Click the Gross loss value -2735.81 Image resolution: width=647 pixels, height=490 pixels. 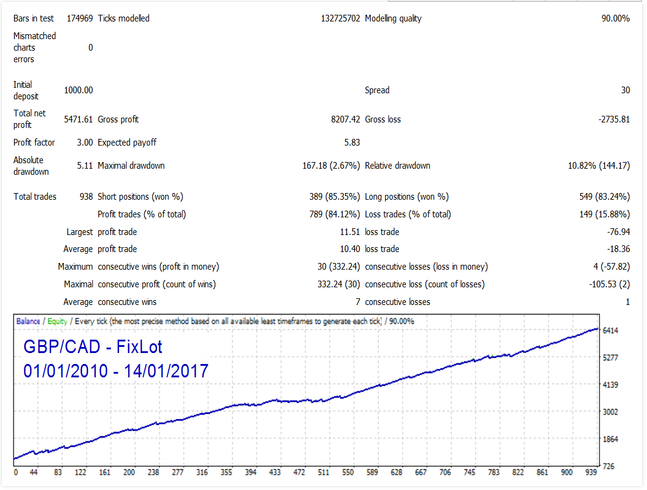[614, 119]
